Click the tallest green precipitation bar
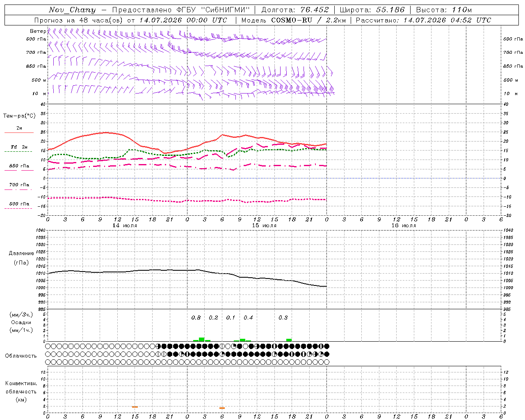Image resolution: width=525 pixels, height=420 pixels. [x=201, y=340]
